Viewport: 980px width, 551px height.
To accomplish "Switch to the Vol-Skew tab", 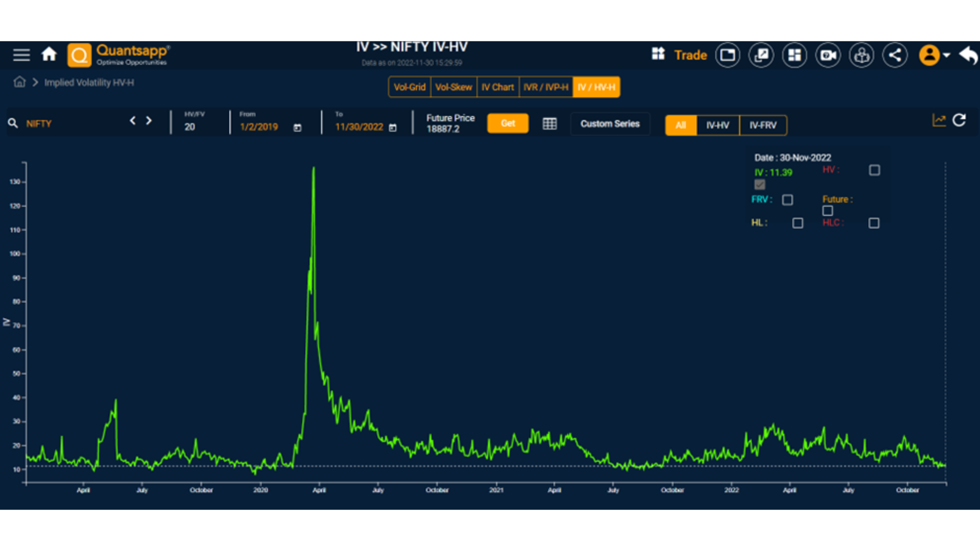I will tap(453, 87).
